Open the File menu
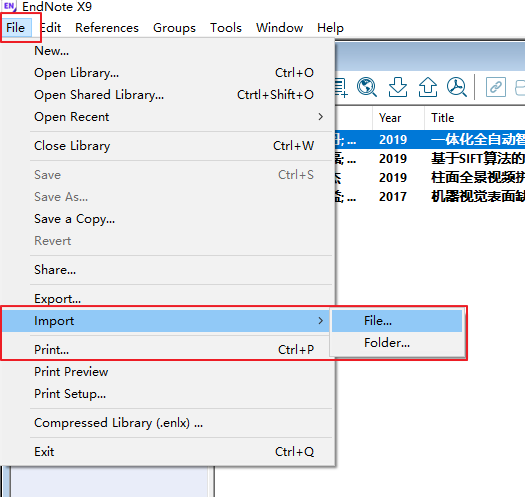The height and width of the screenshot is (497, 525). tap(16, 27)
